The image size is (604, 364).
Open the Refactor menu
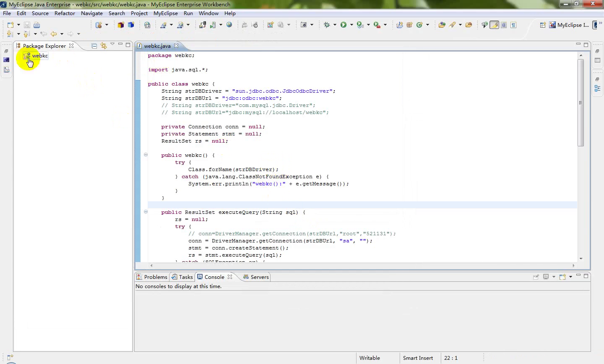tap(65, 13)
